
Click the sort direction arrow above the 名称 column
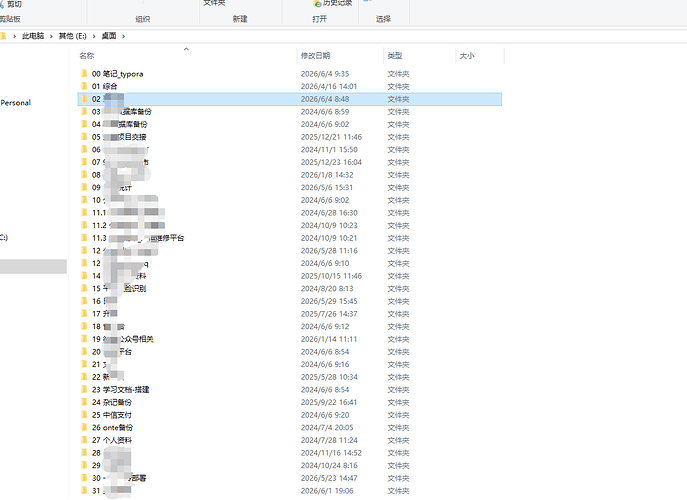[186, 49]
